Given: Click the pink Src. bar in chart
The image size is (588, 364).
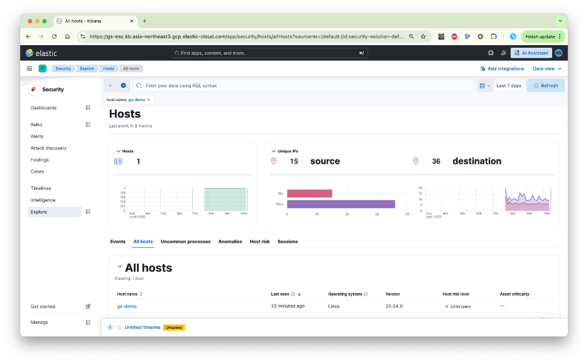Looking at the screenshot, I should pos(309,193).
